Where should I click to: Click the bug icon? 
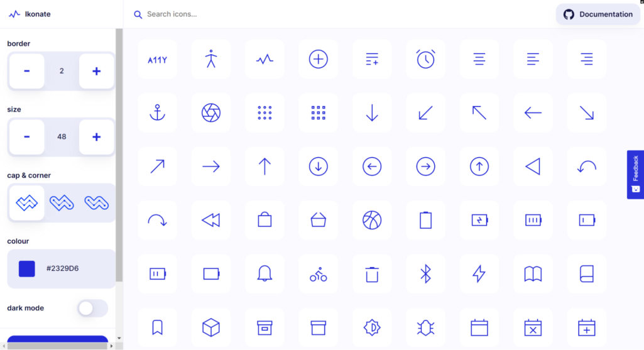[x=425, y=327]
